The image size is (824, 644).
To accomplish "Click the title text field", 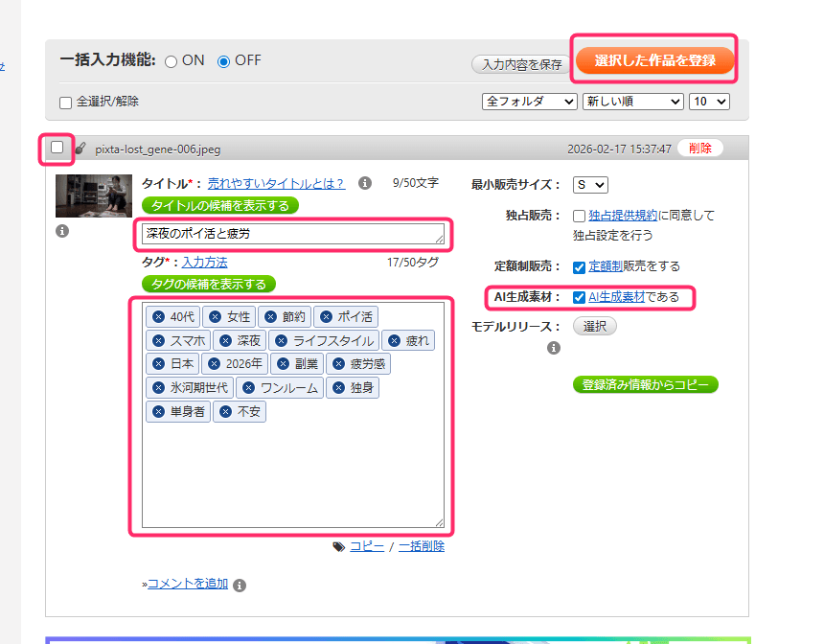I will [292, 234].
